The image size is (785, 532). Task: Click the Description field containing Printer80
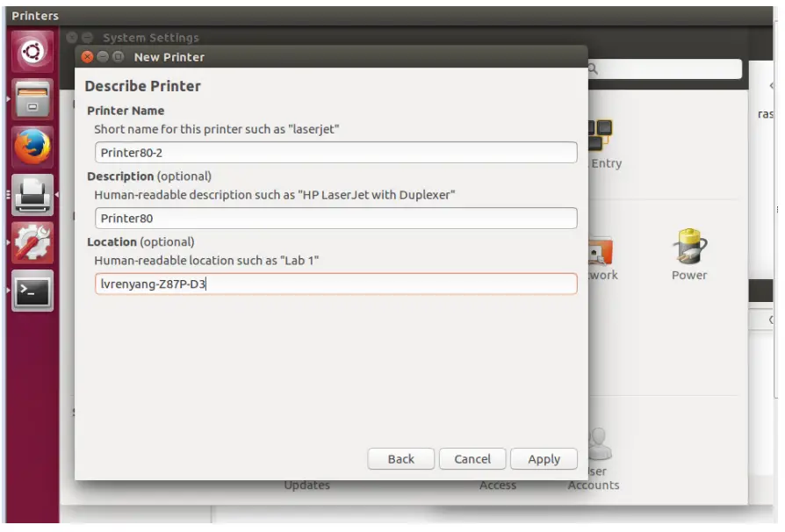click(336, 219)
